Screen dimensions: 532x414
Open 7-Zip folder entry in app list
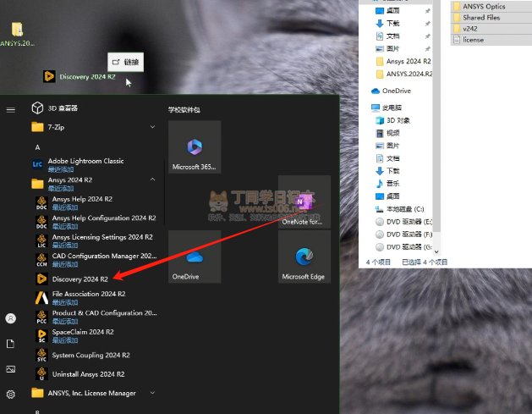point(93,127)
